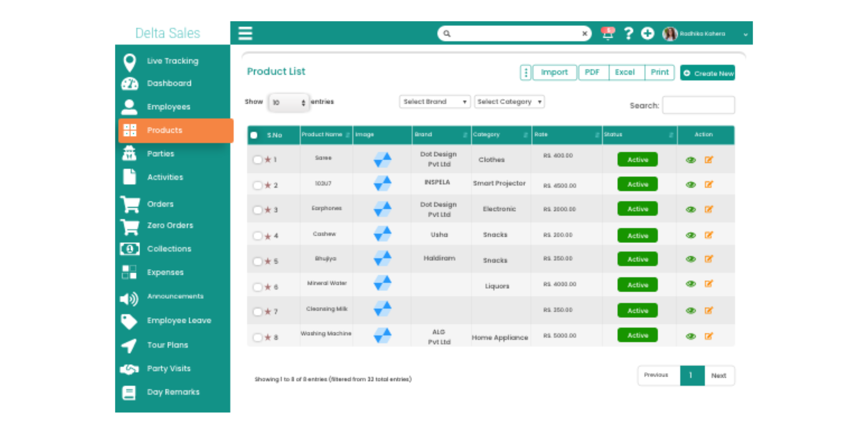The image size is (868, 434).
Task: Open the Select Brand dropdown
Action: [x=434, y=102]
